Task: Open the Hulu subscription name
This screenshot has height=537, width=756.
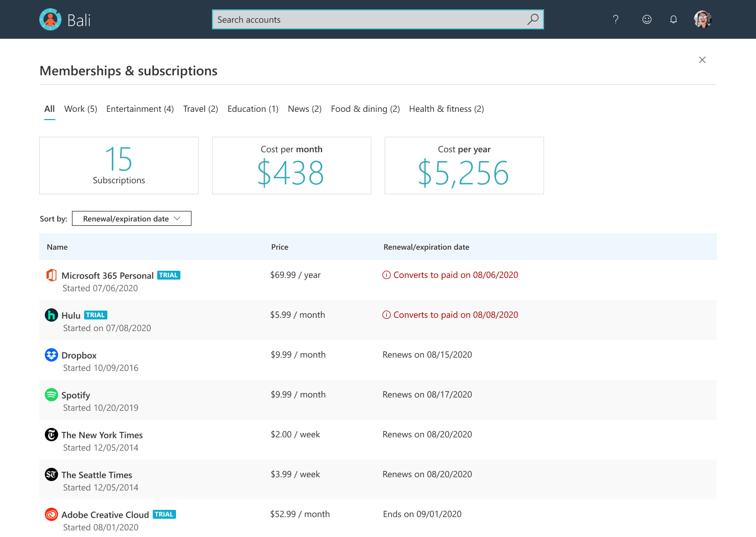Action: (x=71, y=316)
